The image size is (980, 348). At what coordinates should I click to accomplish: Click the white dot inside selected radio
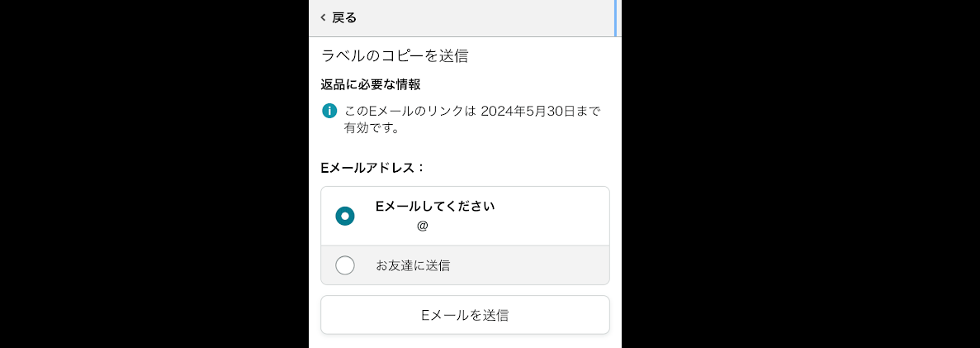coord(345,216)
